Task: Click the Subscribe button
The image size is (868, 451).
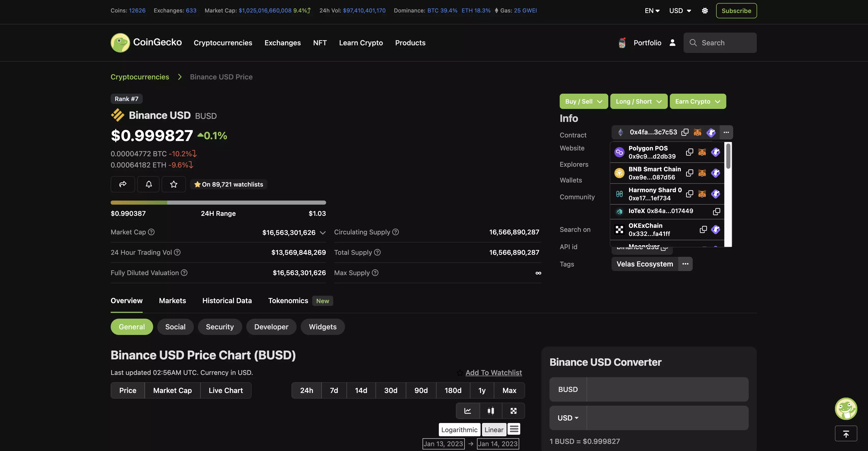Action: 736,10
